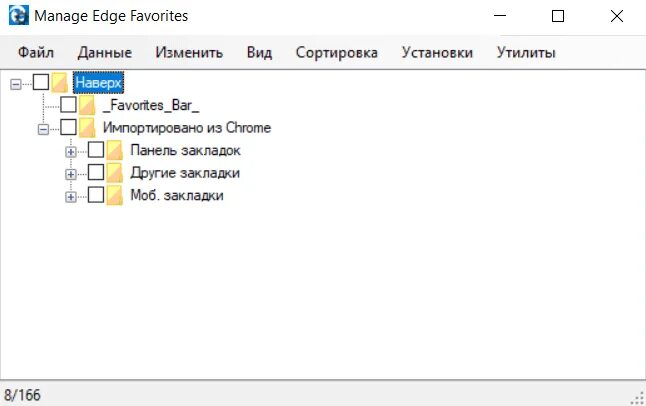Click the window resize grip corner
The width and height of the screenshot is (646, 406).
tap(637, 397)
